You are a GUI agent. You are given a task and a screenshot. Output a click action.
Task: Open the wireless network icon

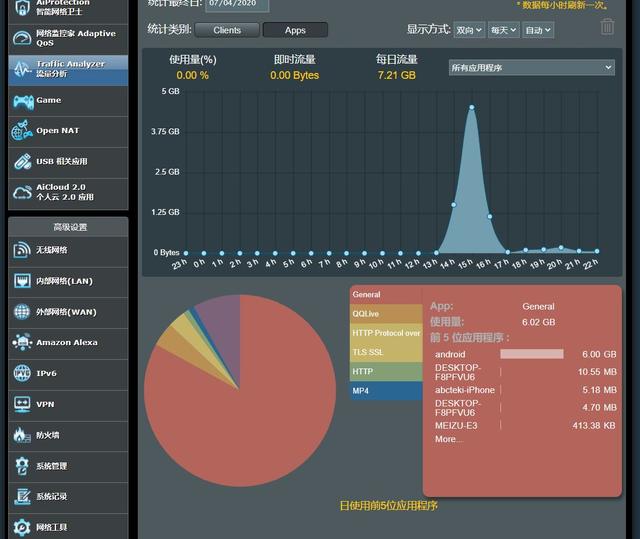point(22,250)
